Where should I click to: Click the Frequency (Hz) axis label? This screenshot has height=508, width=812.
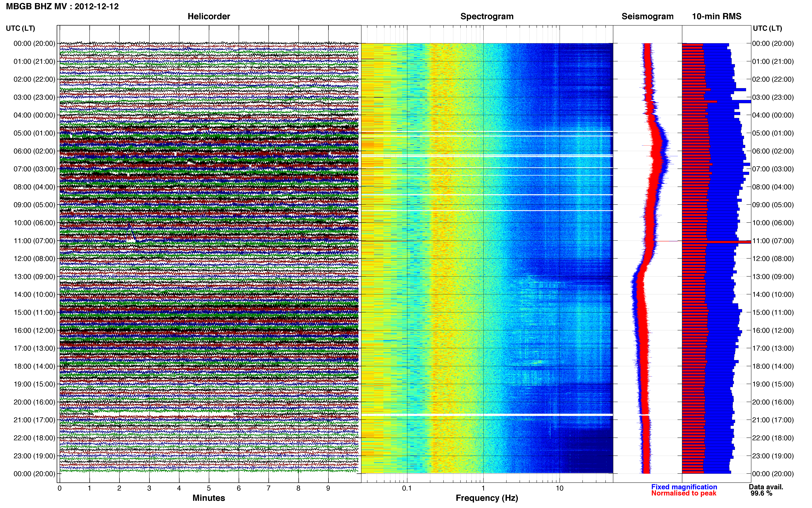(x=487, y=498)
